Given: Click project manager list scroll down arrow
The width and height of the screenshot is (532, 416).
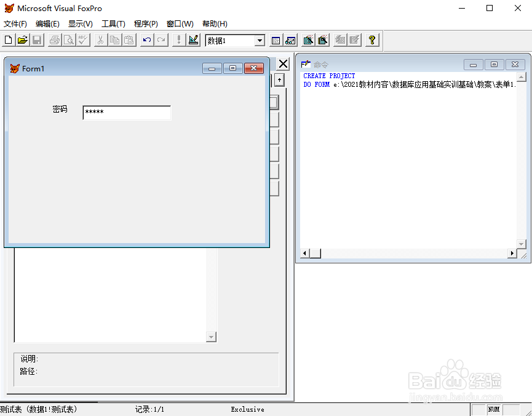Looking at the screenshot, I should (x=211, y=337).
